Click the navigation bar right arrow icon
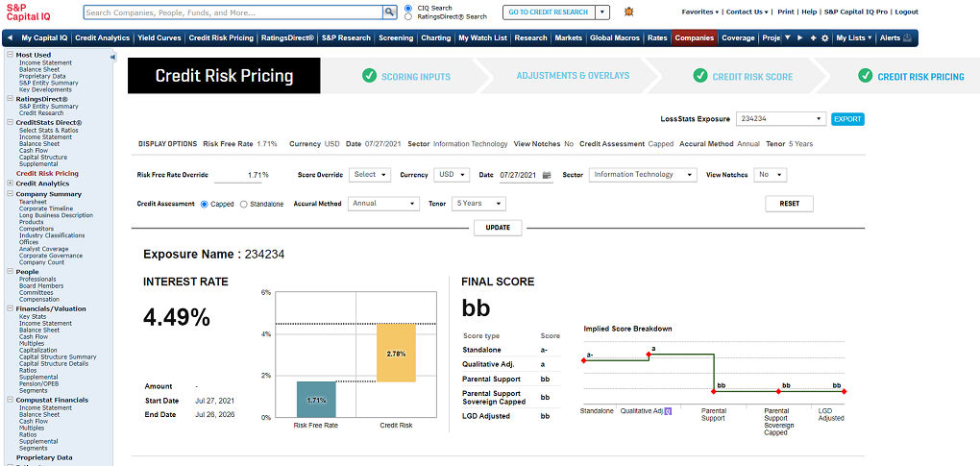The height and width of the screenshot is (466, 980). 800,38
